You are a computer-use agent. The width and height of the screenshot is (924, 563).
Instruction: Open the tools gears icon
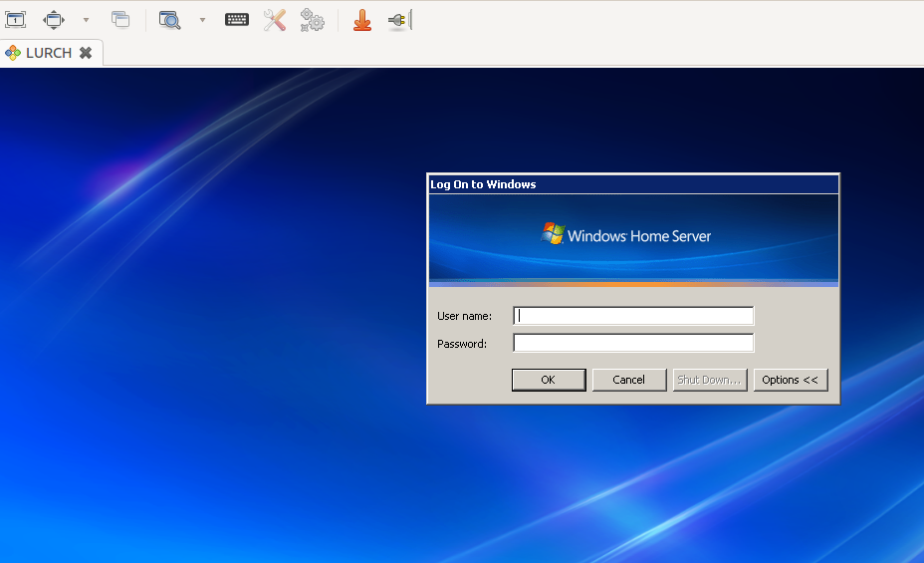[x=313, y=20]
